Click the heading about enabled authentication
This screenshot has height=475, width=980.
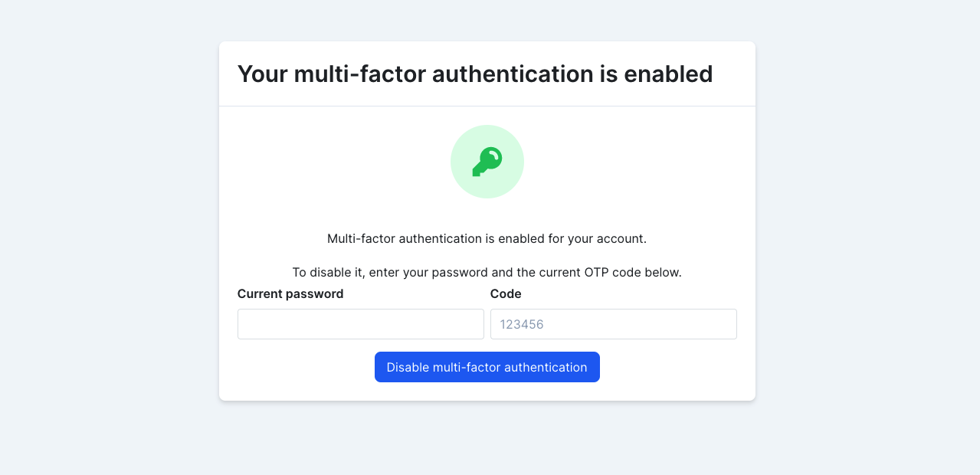coord(475,74)
